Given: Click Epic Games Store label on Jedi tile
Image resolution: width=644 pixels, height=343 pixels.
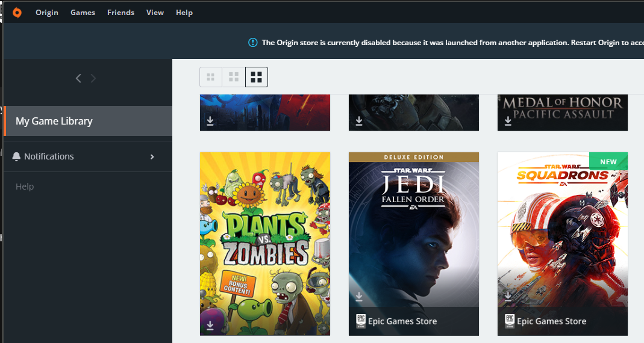Looking at the screenshot, I should coord(402,321).
